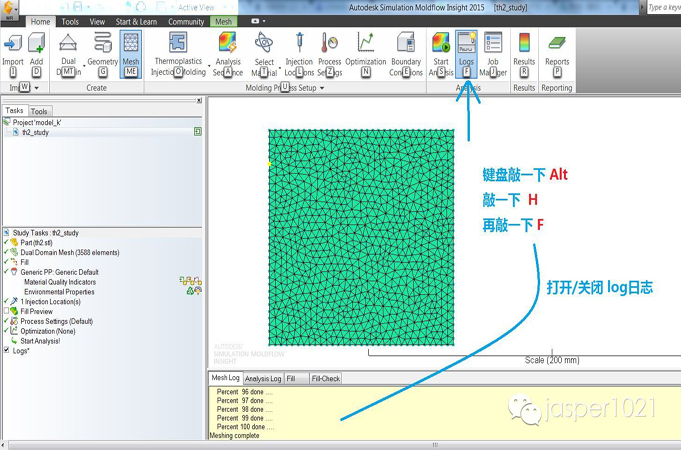The height and width of the screenshot is (450, 681).
Task: Show the Fill log tab
Action: [296, 379]
